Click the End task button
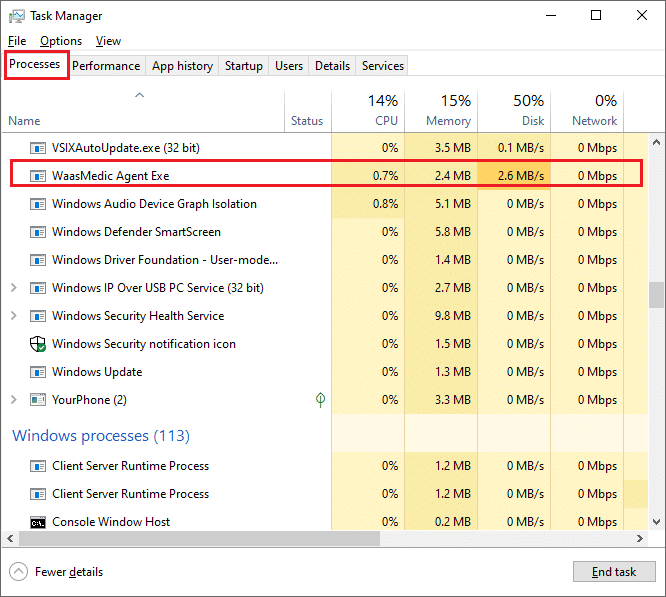 tap(614, 572)
